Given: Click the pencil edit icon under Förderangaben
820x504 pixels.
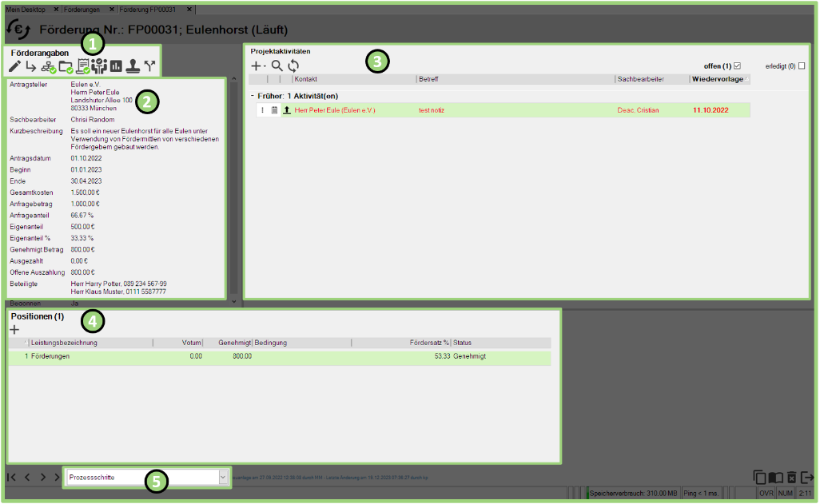Looking at the screenshot, I should (x=14, y=66).
